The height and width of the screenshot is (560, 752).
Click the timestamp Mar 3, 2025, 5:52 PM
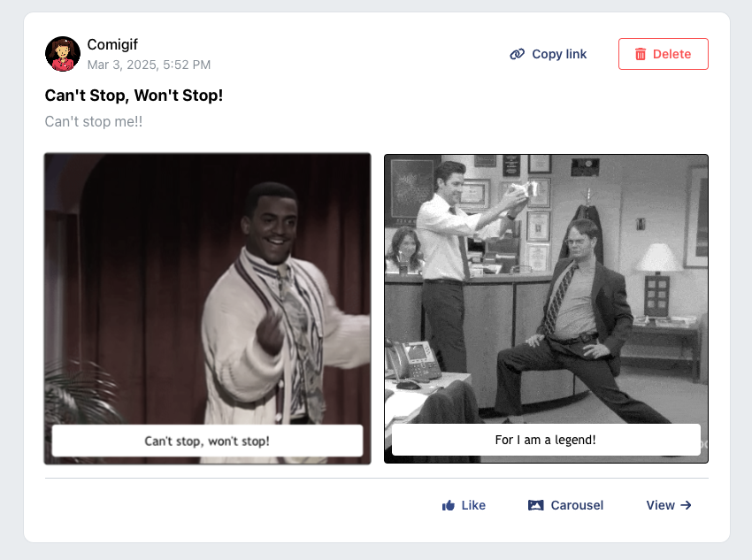tap(150, 65)
